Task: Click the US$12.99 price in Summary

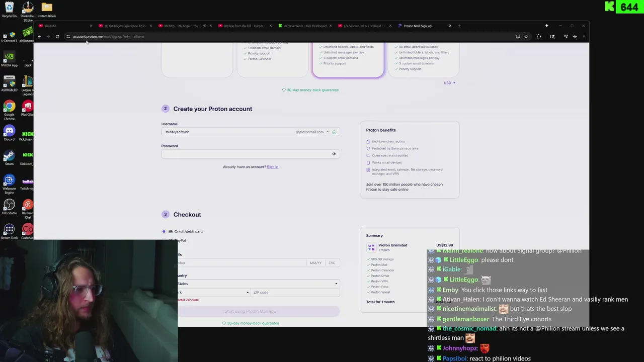Action: 445,245
